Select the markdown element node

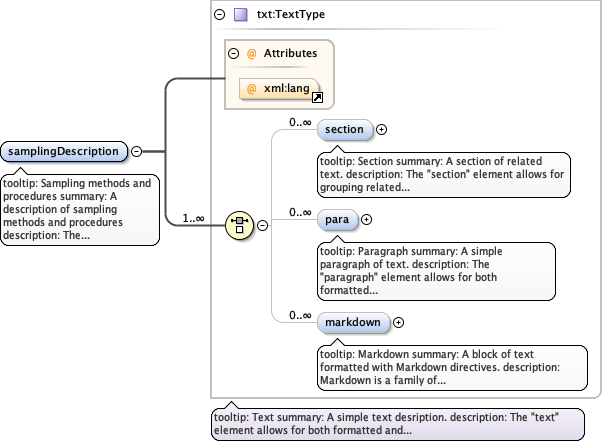(353, 322)
